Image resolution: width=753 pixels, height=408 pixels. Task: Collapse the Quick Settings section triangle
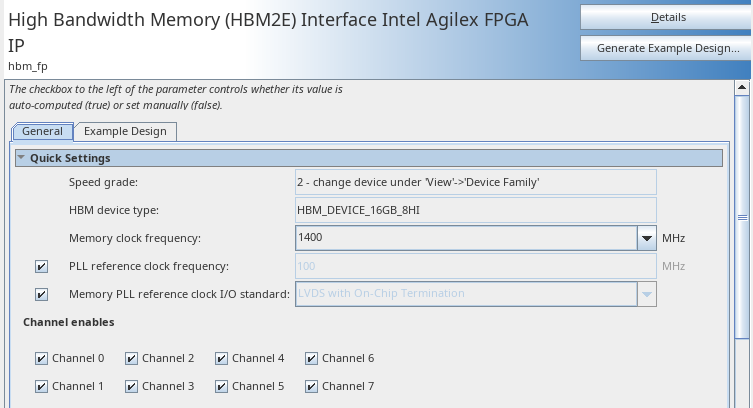[21, 158]
